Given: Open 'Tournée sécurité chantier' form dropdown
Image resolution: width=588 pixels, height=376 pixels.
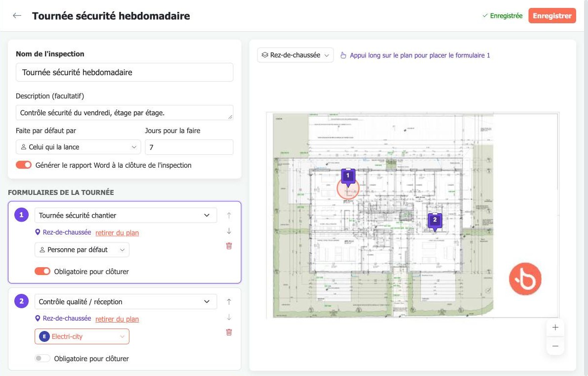Looking at the screenshot, I should (126, 215).
